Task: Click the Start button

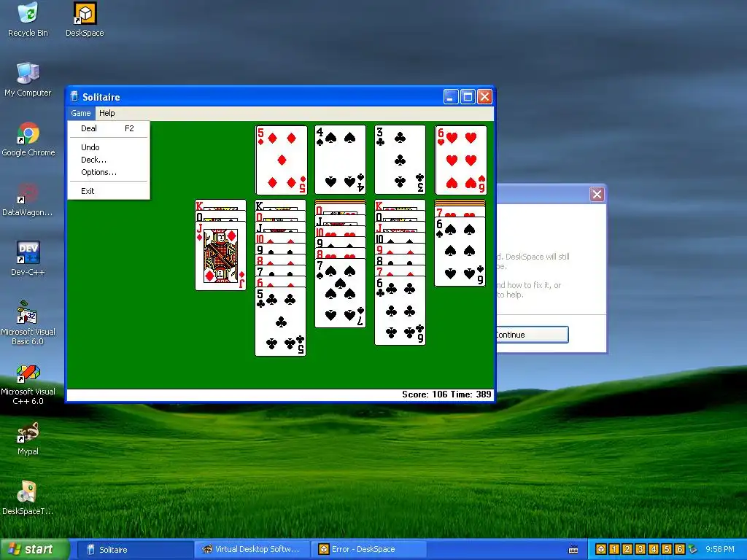Action: coord(34,549)
